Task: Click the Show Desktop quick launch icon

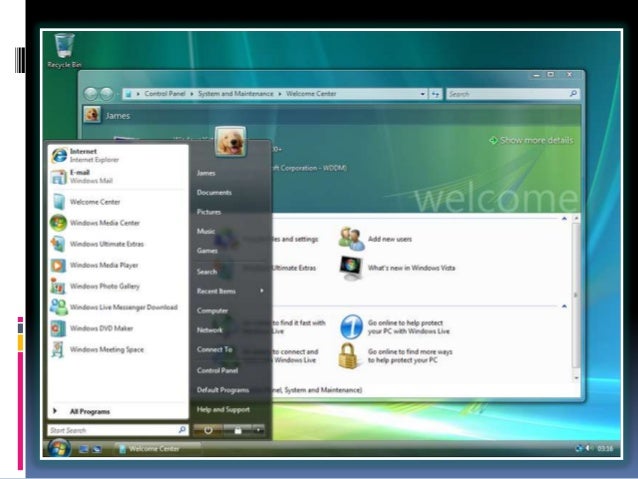Action: [84, 449]
